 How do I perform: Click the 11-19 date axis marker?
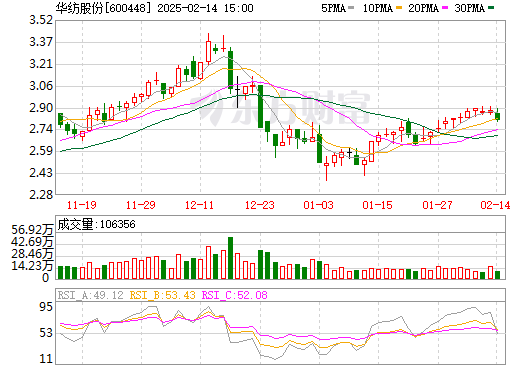click(x=82, y=205)
